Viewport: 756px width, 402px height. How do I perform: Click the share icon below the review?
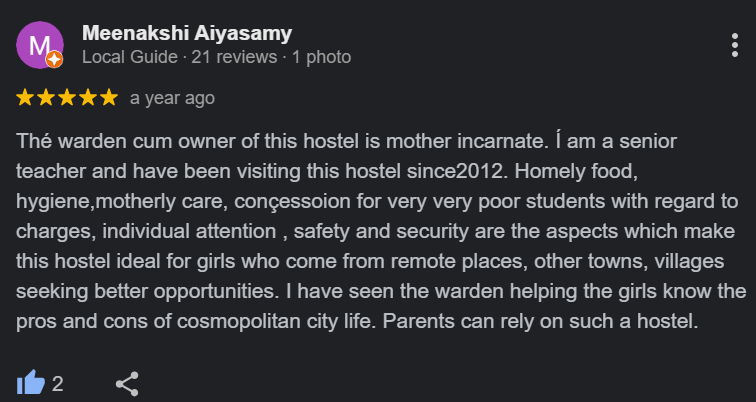[x=127, y=383]
